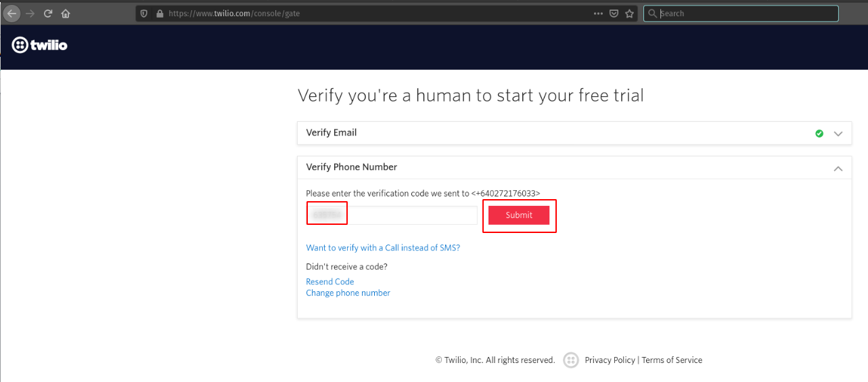Click the green email verified checkmark
The image size is (868, 382).
(x=819, y=133)
